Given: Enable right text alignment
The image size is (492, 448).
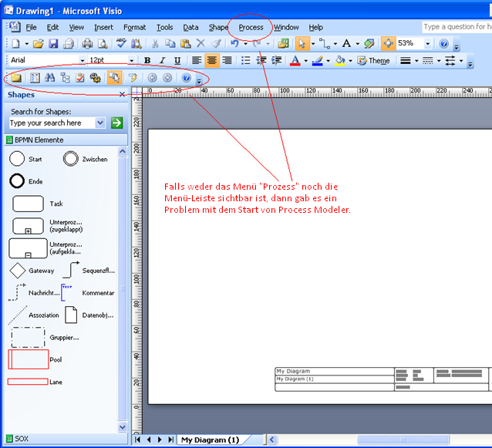Looking at the screenshot, I should pos(227,60).
